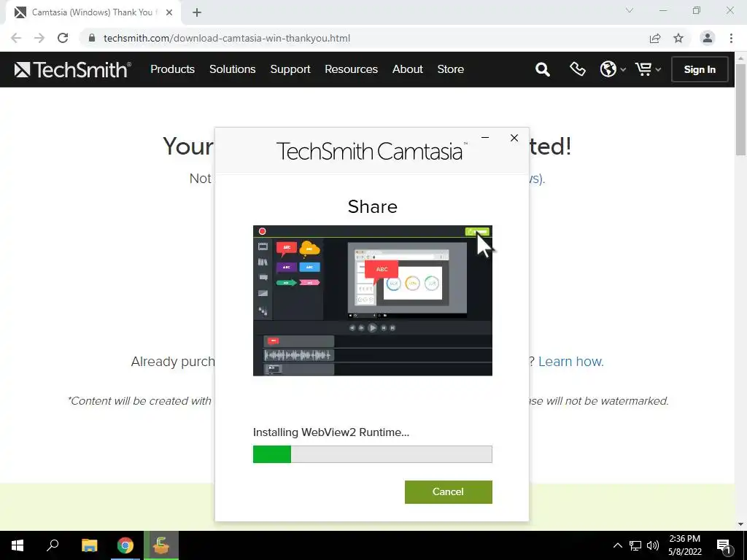Open the taskbar clock and date
747x560 pixels.
pos(684,545)
